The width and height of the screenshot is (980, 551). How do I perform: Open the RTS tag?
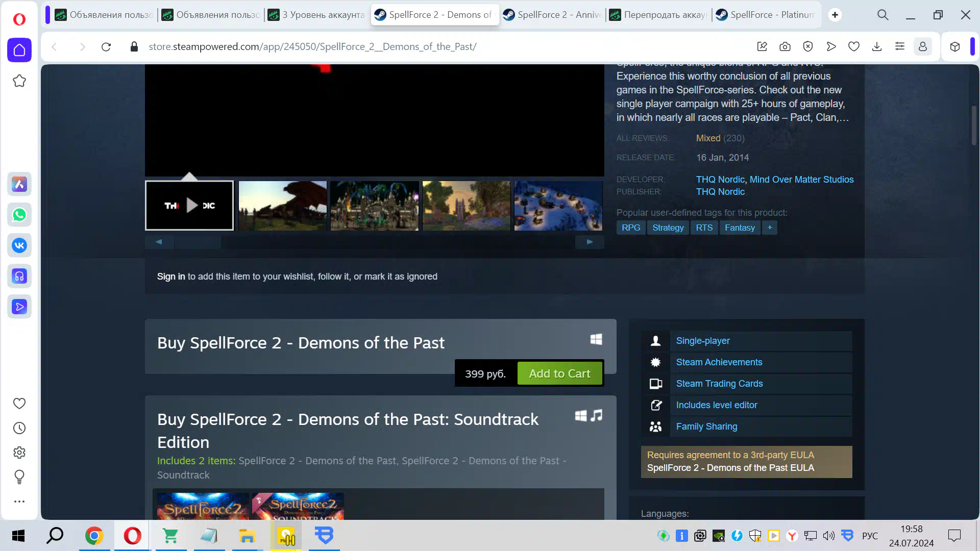(704, 228)
